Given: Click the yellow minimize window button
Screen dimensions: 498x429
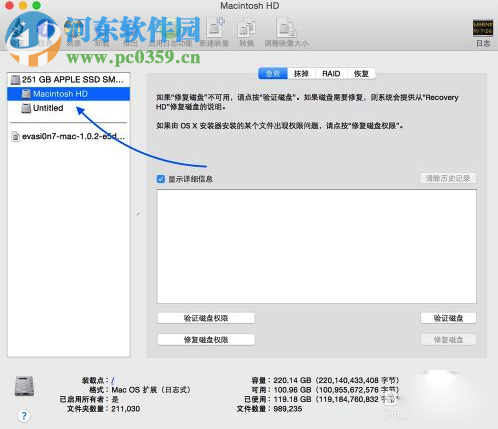Looking at the screenshot, I should click(x=23, y=5).
